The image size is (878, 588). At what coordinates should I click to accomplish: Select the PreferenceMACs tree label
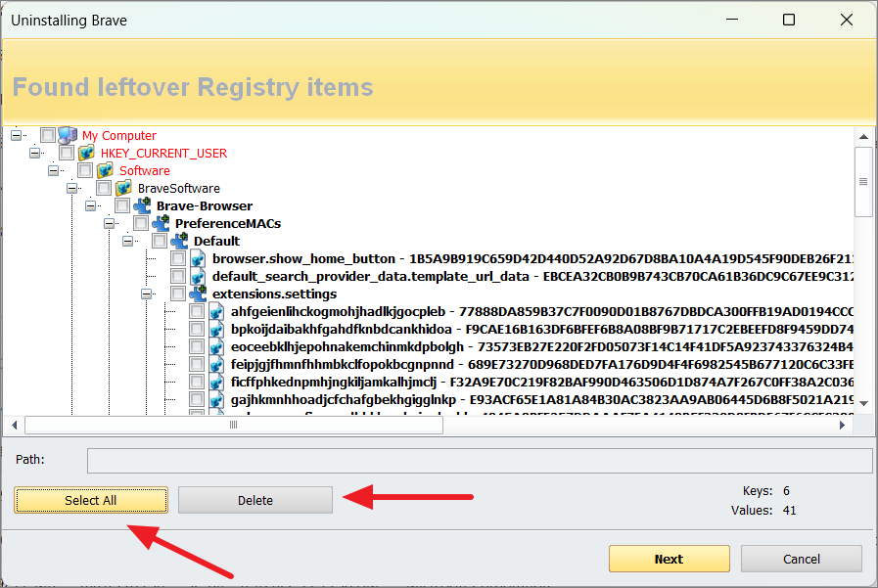tap(228, 224)
